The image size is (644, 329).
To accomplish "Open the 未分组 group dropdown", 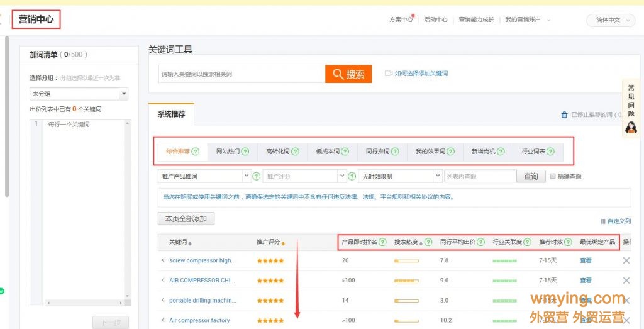I will [79, 94].
